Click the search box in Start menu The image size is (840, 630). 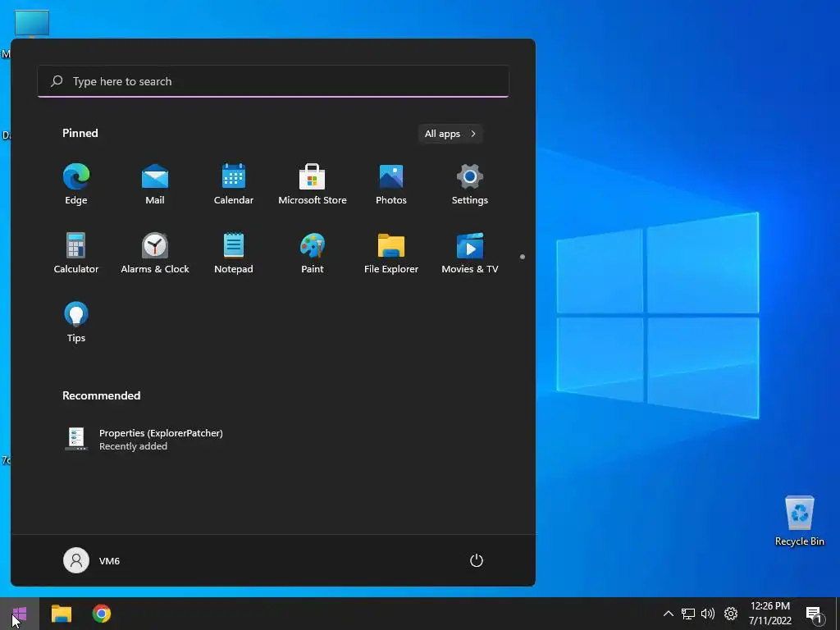[273, 81]
